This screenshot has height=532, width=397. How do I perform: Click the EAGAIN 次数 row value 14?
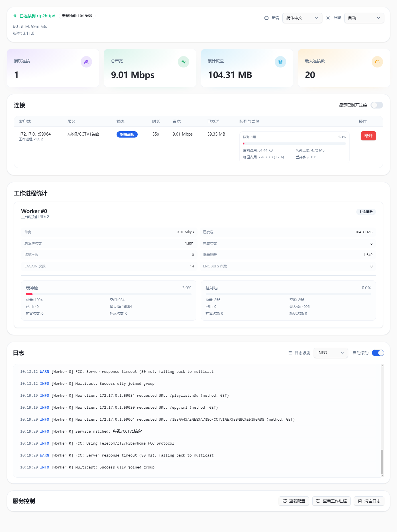(x=192, y=266)
